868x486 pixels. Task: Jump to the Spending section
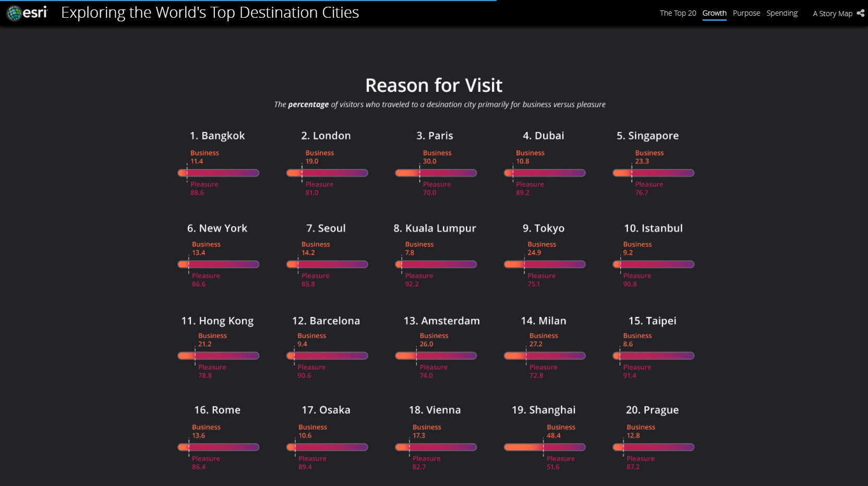point(781,13)
